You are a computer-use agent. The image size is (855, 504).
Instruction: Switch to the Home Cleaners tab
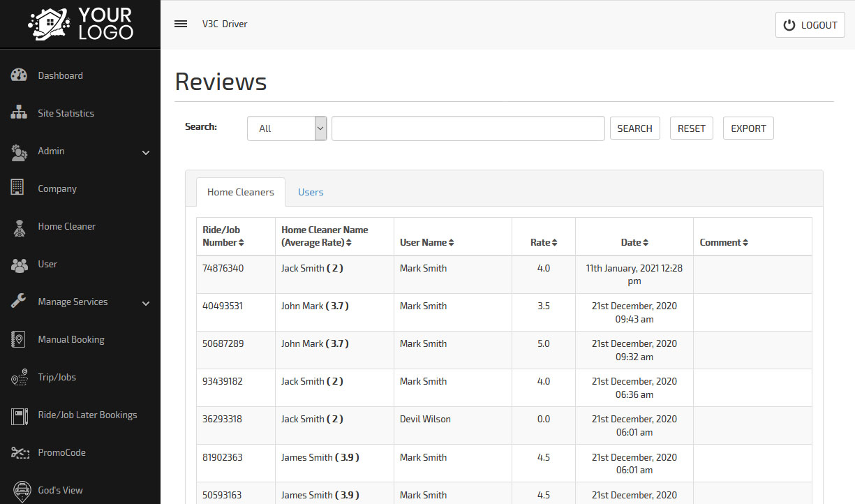[x=241, y=192]
